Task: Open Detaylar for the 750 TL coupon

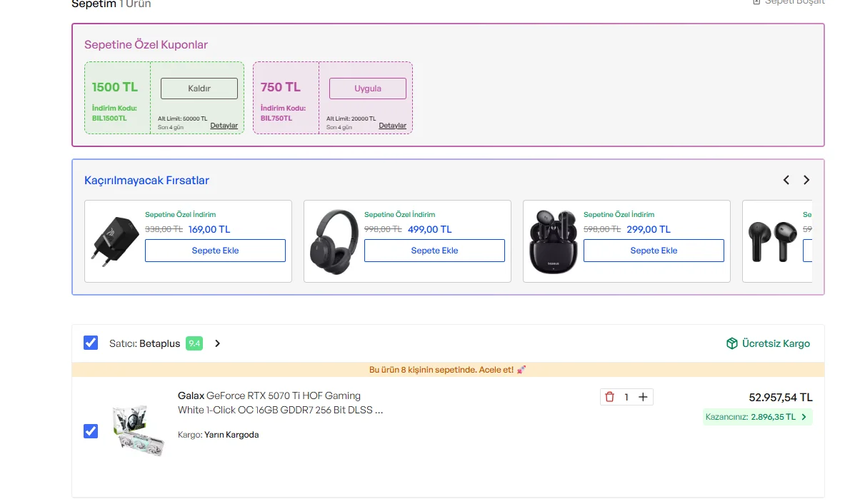Action: tap(392, 126)
